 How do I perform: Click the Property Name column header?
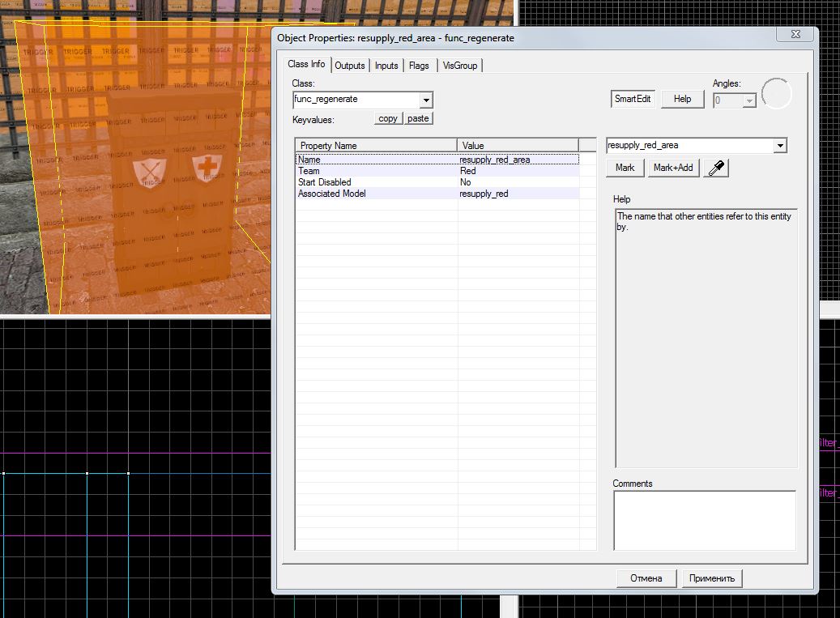[x=376, y=146]
